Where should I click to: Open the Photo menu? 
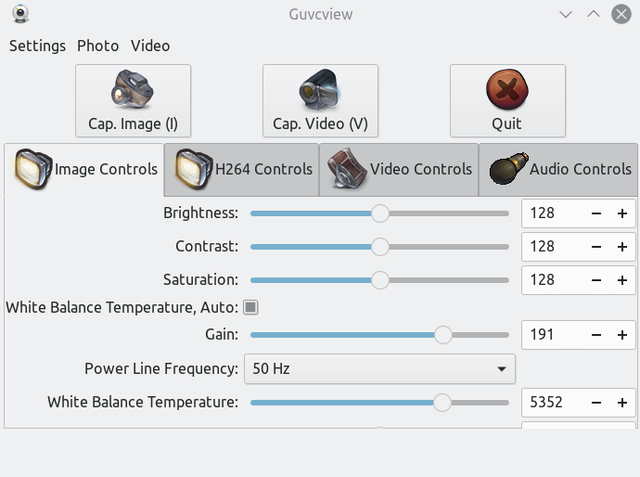tap(98, 46)
